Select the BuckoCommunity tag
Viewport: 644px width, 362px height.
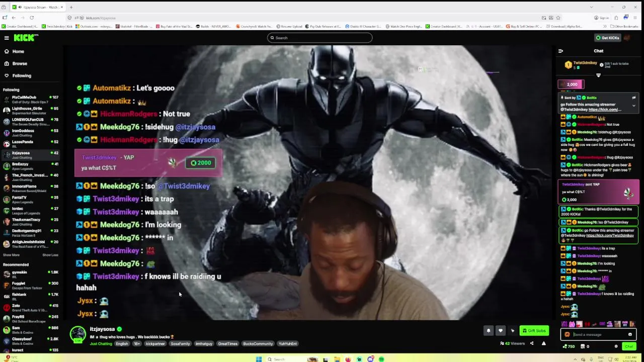click(x=258, y=344)
